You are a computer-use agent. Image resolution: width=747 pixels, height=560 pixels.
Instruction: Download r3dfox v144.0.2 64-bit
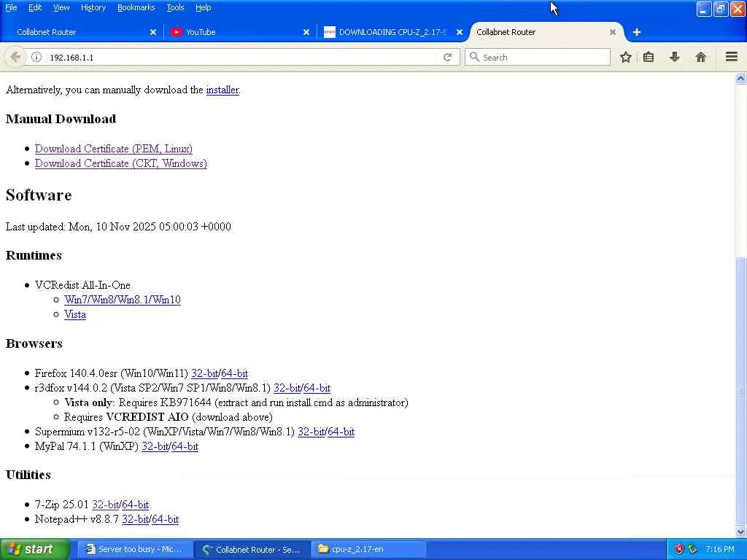tap(317, 388)
